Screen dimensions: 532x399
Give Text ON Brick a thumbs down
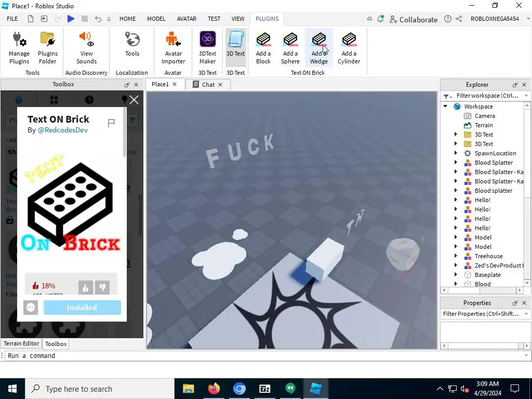pos(102,288)
